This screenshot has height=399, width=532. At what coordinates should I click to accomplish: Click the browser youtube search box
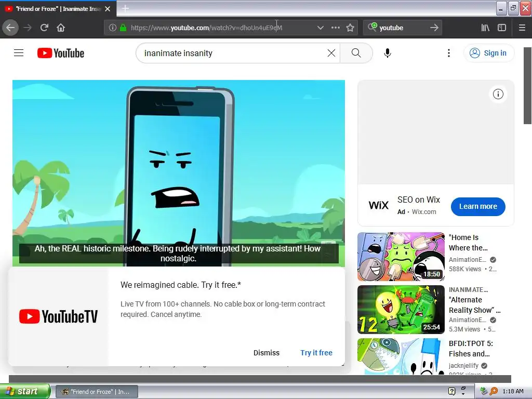pyautogui.click(x=403, y=28)
